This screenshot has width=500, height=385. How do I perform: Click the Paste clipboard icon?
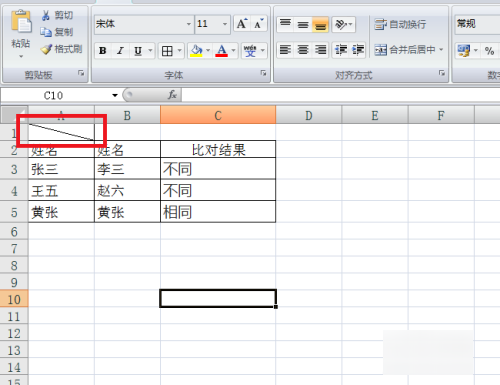point(21,22)
